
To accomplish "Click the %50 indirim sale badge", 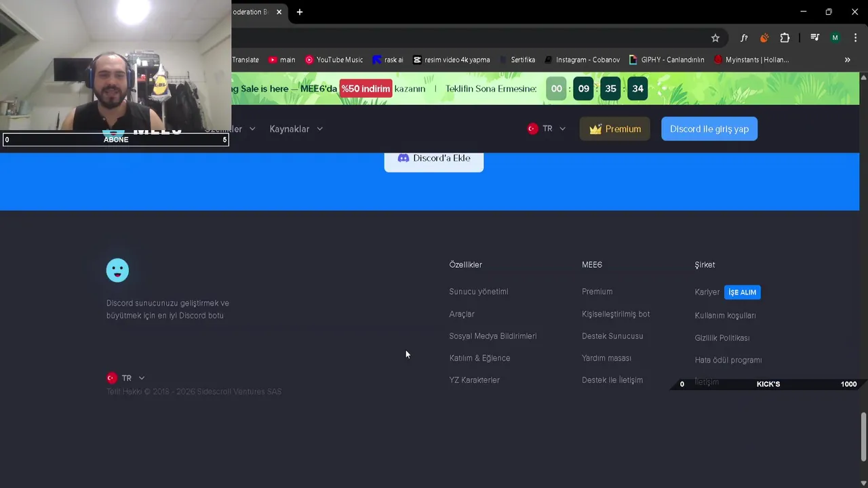I will click(366, 89).
